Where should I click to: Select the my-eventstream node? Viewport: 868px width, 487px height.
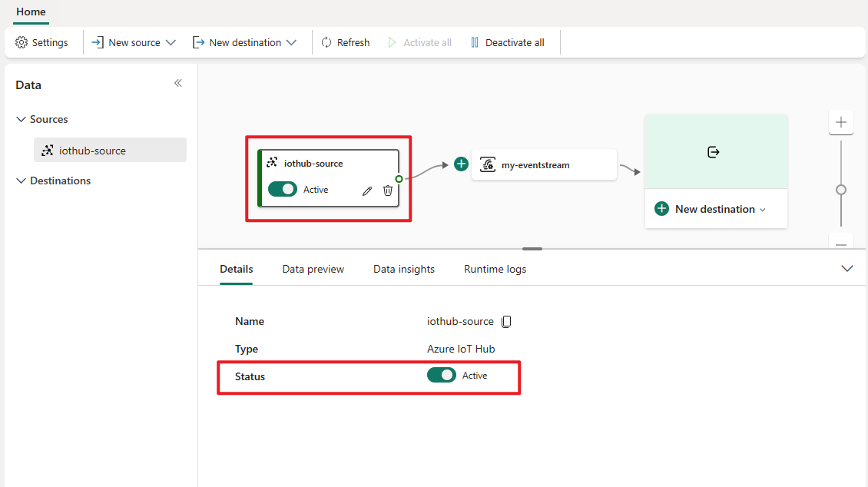point(544,164)
